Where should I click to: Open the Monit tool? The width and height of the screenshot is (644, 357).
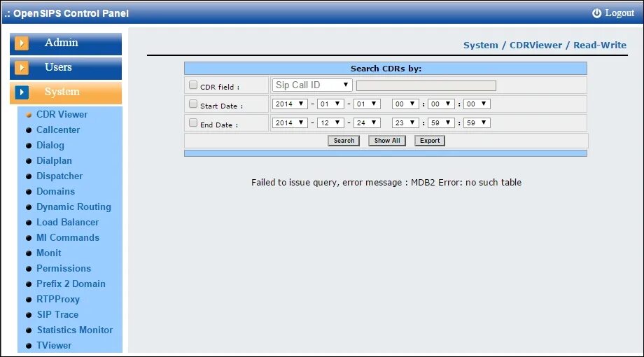coord(49,253)
